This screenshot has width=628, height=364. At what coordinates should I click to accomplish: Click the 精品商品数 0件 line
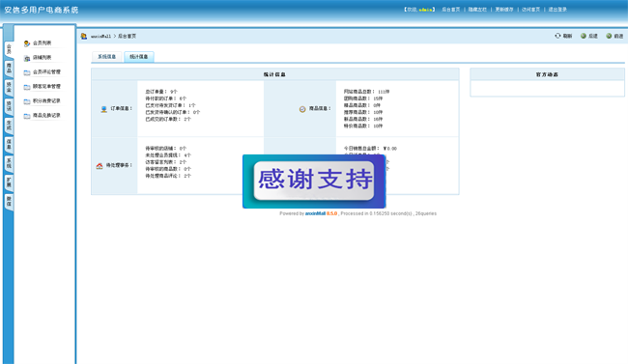(x=362, y=105)
